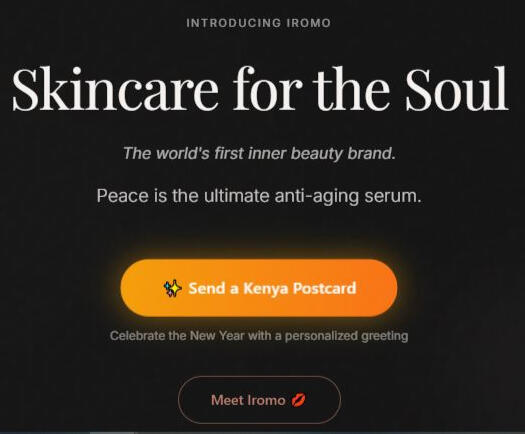Screen dimensions: 525x434
Task: Open the Meet Iromo button
Action: [259, 400]
